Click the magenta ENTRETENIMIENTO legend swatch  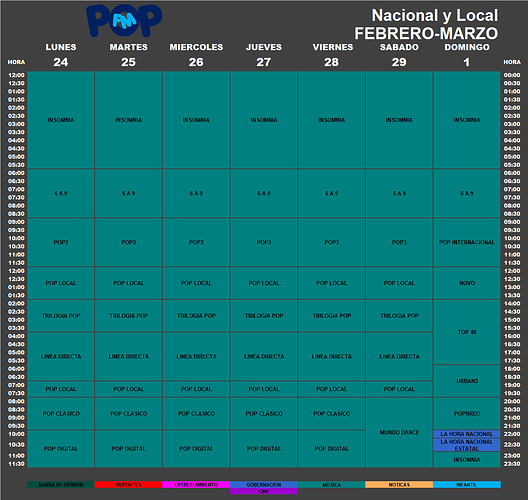tap(196, 485)
